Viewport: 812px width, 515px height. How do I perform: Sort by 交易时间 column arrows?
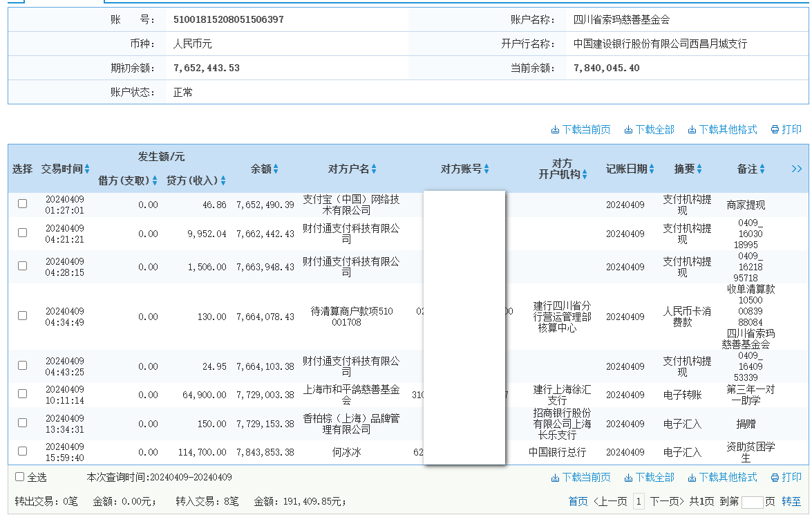pos(87,169)
